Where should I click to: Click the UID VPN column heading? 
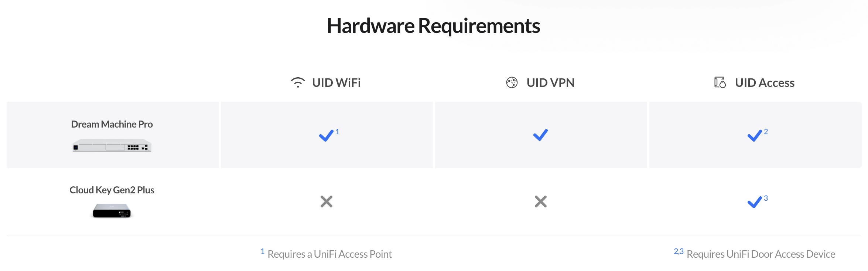coord(551,82)
